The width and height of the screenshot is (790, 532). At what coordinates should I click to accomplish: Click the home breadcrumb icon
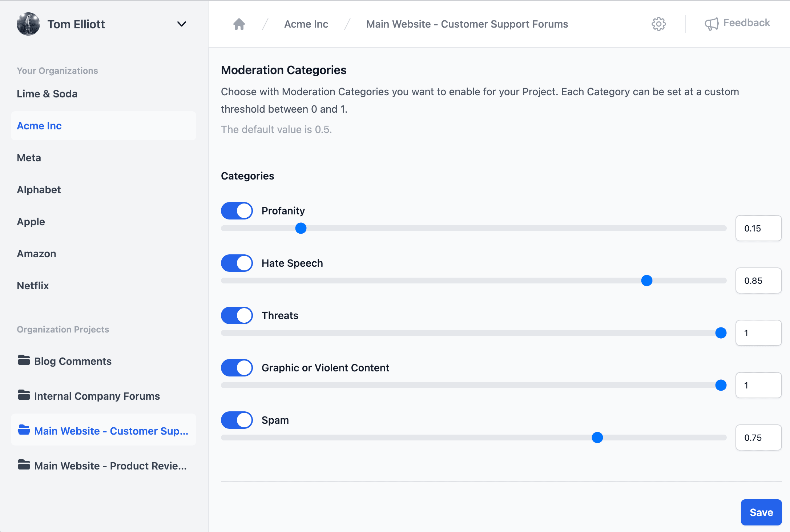(x=239, y=24)
